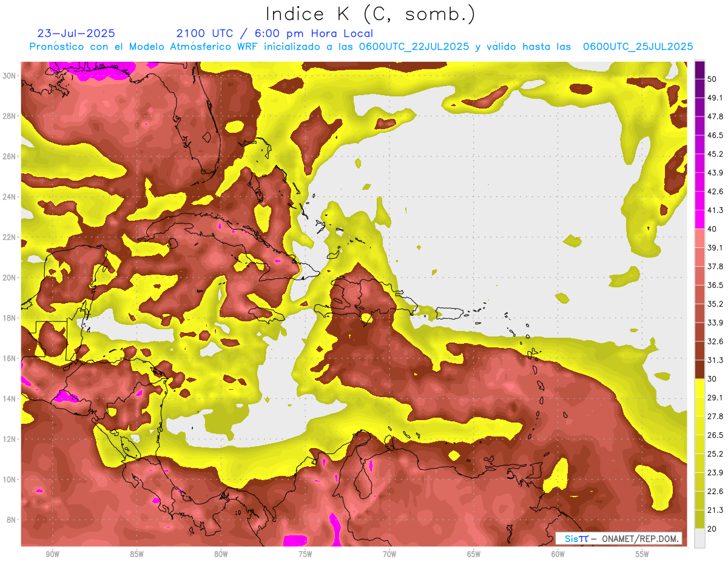Click the colorbar value '36.5'
Viewport: 728px width, 562px height.
tap(715, 286)
